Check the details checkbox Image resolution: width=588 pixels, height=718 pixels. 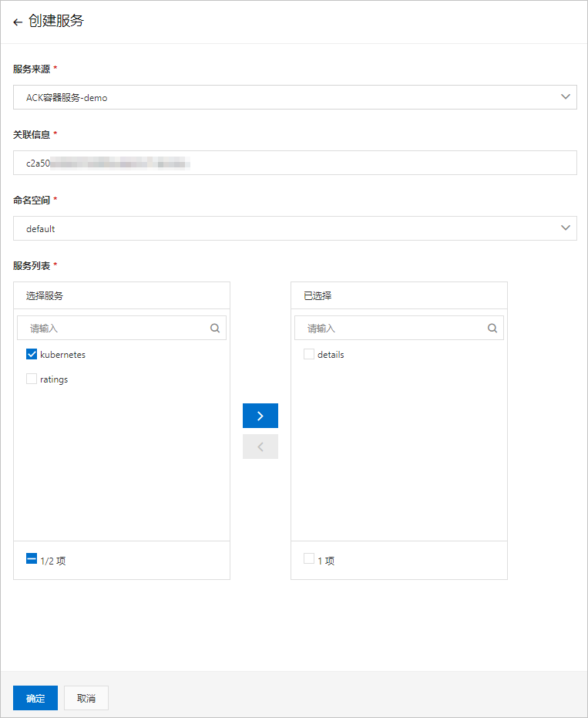(309, 354)
